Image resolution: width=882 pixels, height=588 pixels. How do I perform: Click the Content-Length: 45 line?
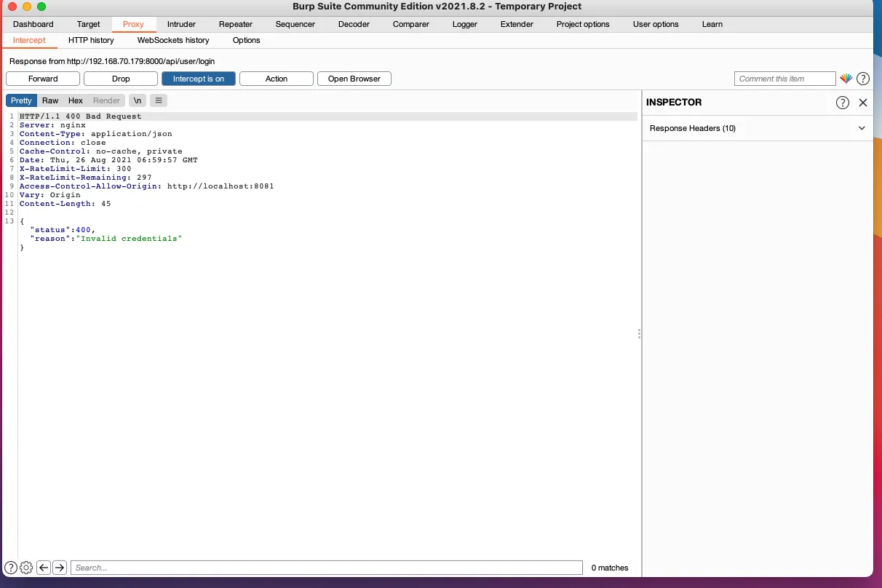coord(65,204)
